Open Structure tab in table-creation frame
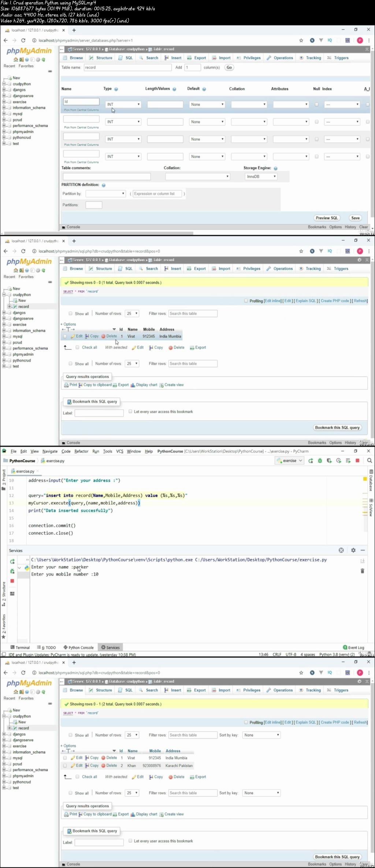Image resolution: width=375 pixels, height=868 pixels. (x=101, y=58)
